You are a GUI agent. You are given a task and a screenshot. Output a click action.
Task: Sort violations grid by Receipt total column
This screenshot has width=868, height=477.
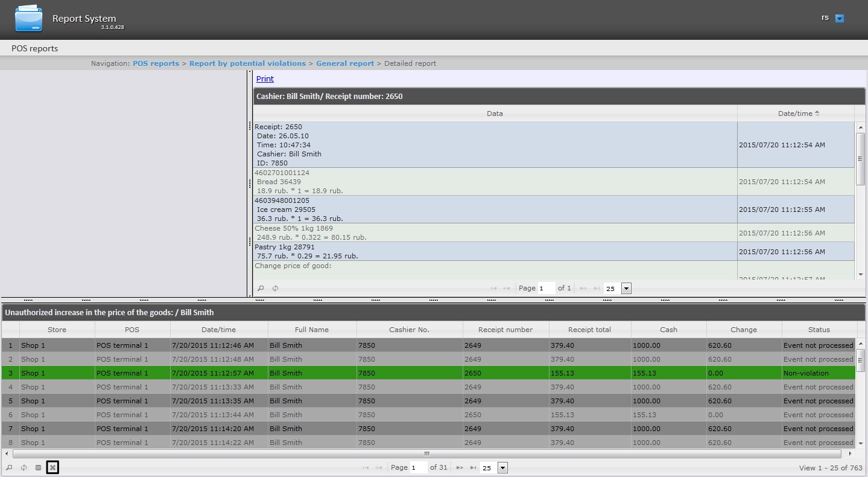(589, 330)
